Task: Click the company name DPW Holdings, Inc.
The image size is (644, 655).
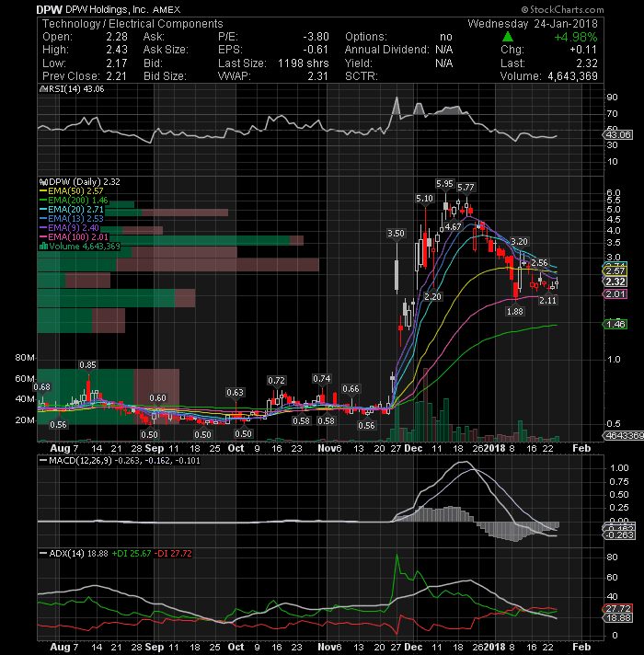Action: (106, 9)
